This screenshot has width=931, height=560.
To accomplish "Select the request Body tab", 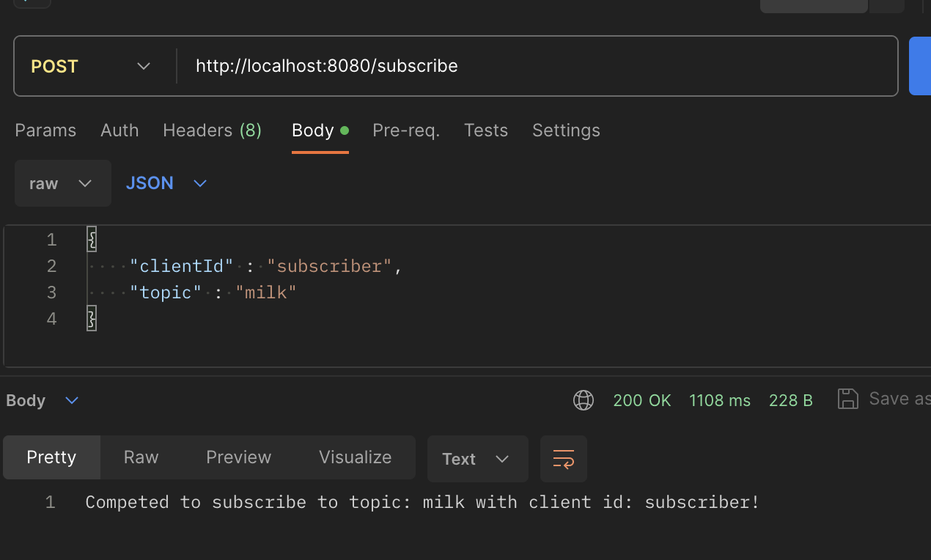I will tap(313, 130).
